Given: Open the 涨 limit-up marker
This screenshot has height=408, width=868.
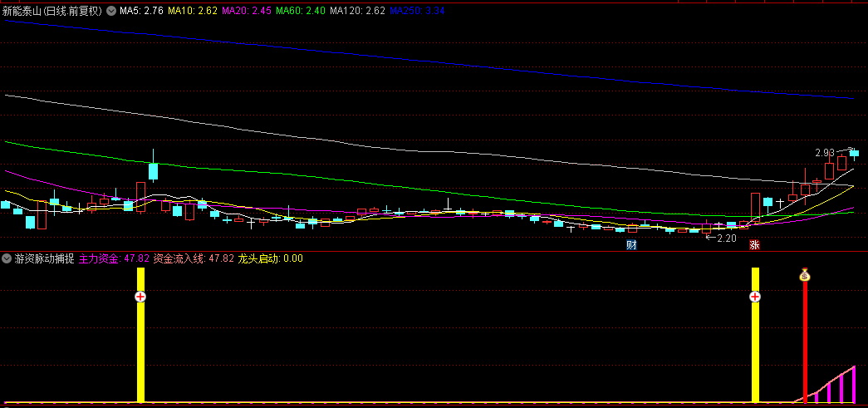Looking at the screenshot, I should coord(754,244).
